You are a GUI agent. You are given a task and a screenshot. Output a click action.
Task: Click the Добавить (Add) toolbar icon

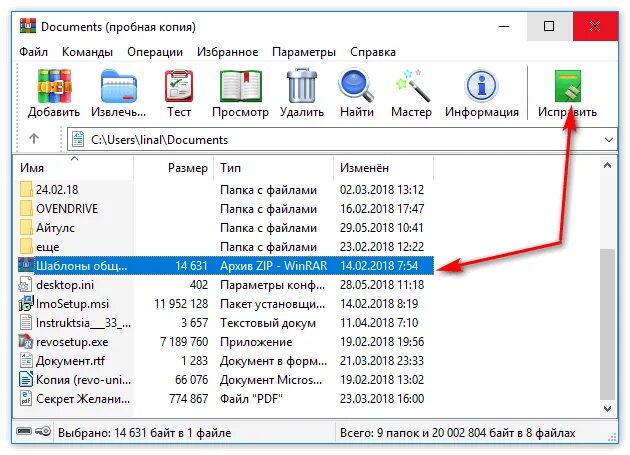[54, 86]
